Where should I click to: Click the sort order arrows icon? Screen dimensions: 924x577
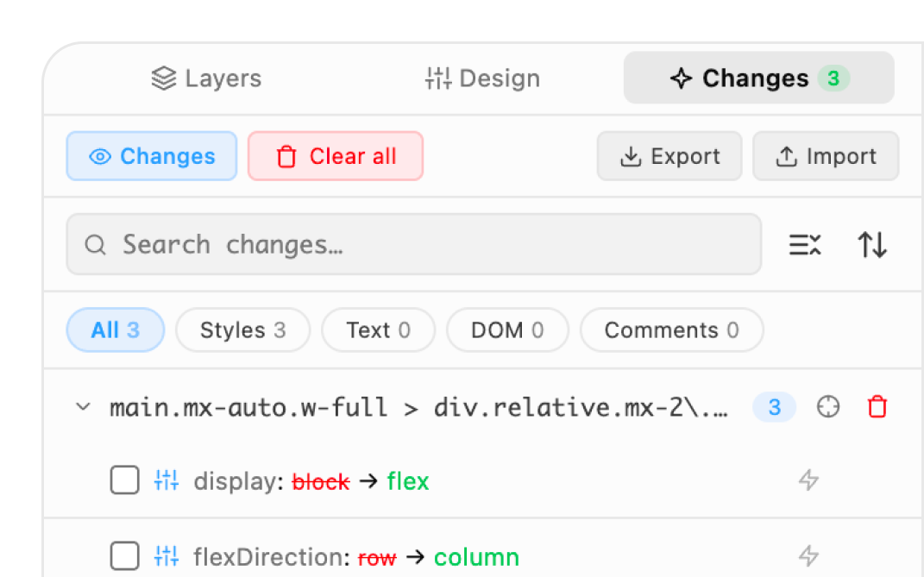[x=872, y=244]
